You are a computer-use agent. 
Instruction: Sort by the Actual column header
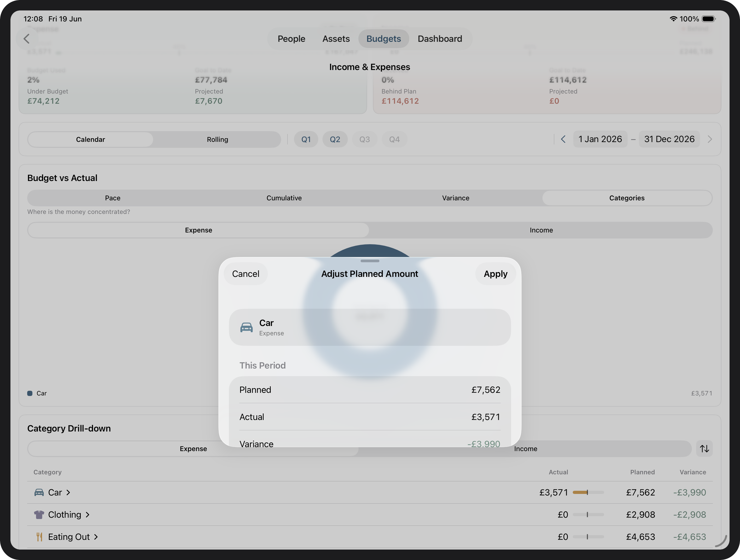point(558,472)
